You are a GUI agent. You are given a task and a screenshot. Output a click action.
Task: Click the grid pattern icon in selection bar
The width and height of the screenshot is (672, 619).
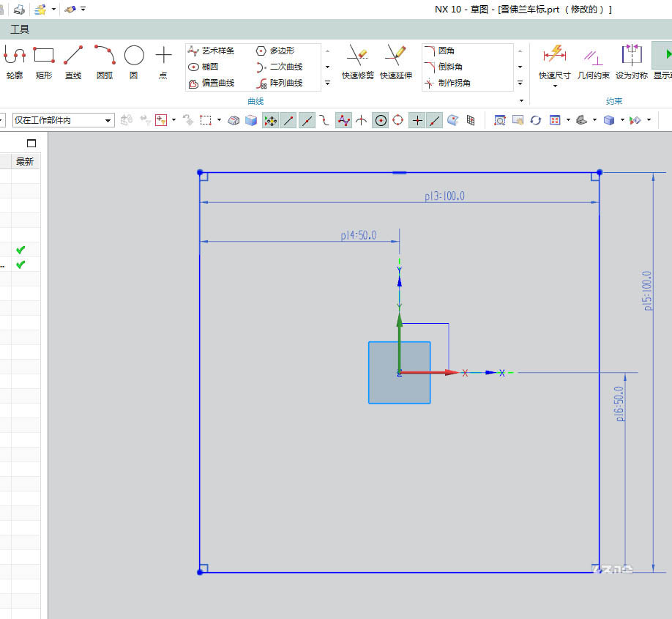click(x=471, y=120)
